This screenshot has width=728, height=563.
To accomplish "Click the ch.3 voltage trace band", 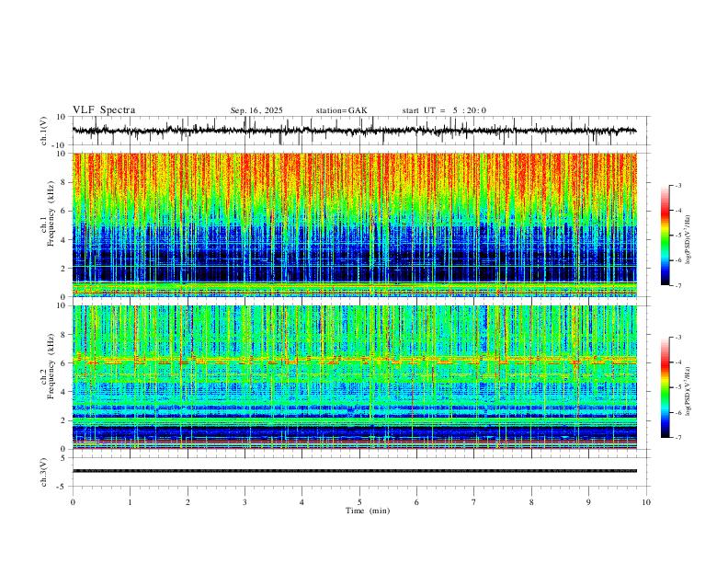I will [354, 471].
